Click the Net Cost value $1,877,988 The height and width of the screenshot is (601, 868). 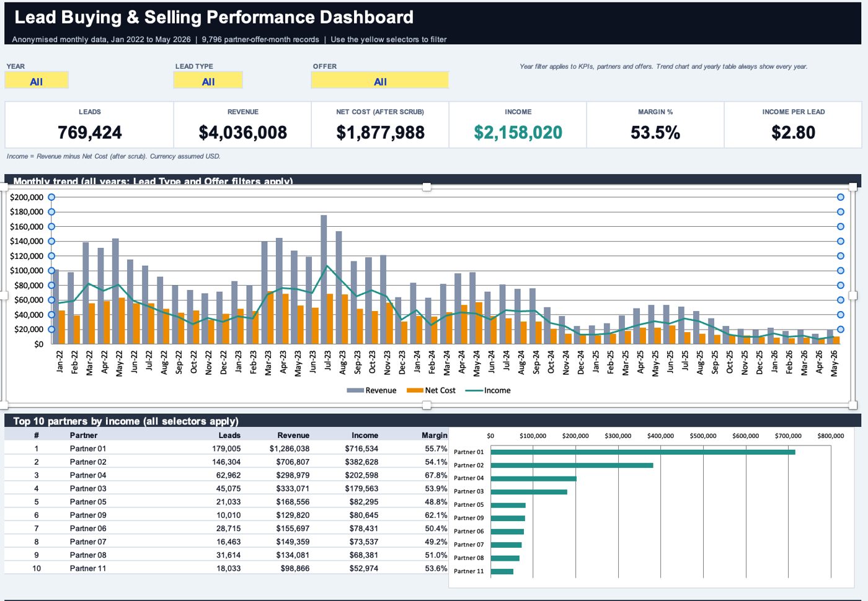point(381,133)
